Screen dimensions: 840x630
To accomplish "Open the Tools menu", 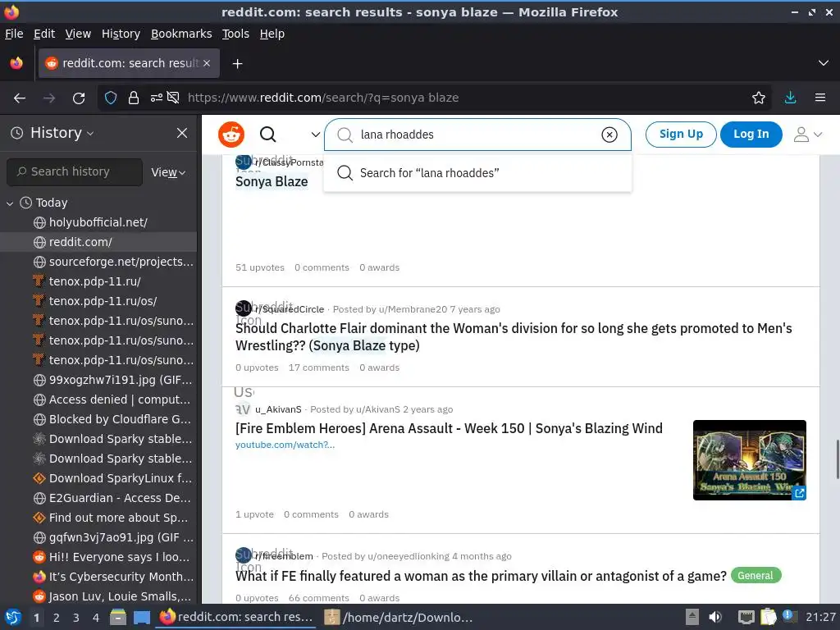I will [x=235, y=34].
